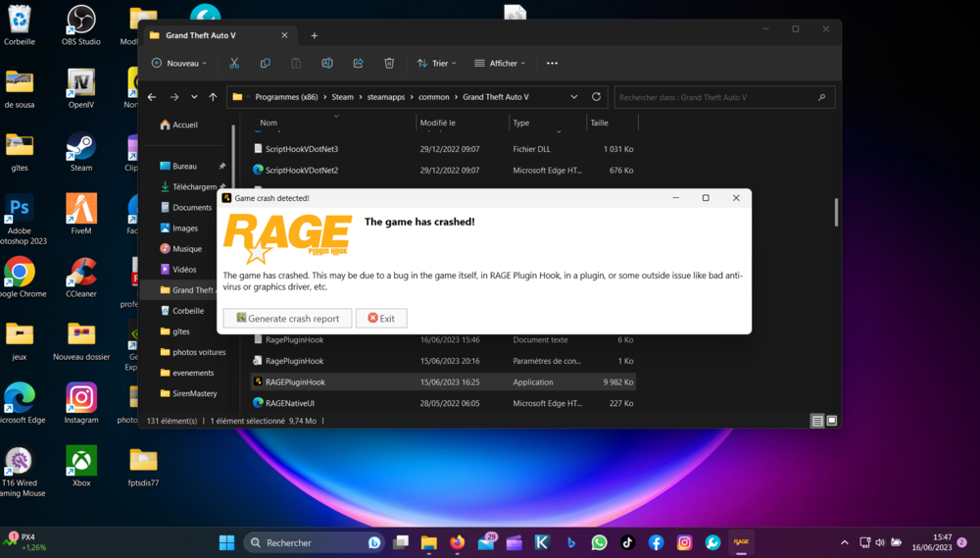Screen dimensions: 980x558
Task: Click the Share icon in Explorer toolbar
Action: click(x=358, y=63)
